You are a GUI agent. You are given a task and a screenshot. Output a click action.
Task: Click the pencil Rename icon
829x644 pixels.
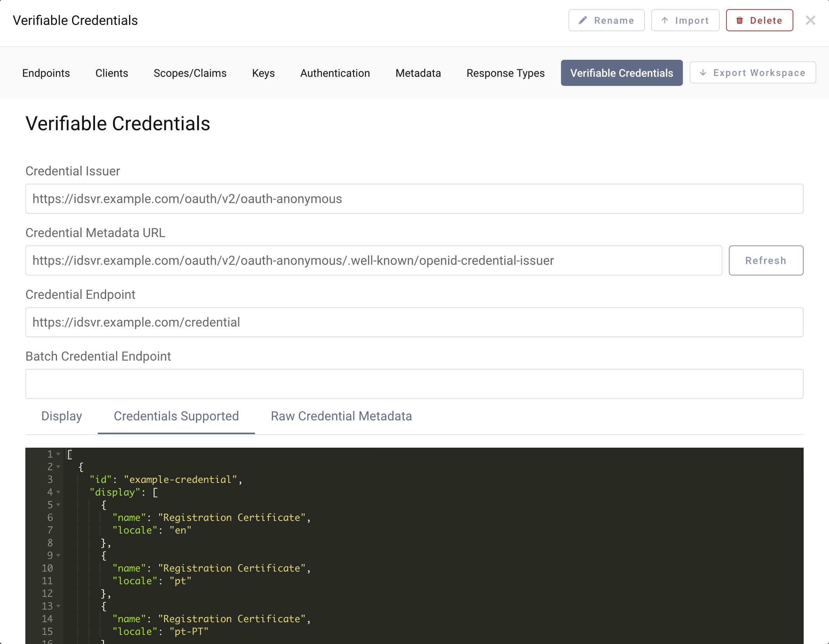click(582, 20)
